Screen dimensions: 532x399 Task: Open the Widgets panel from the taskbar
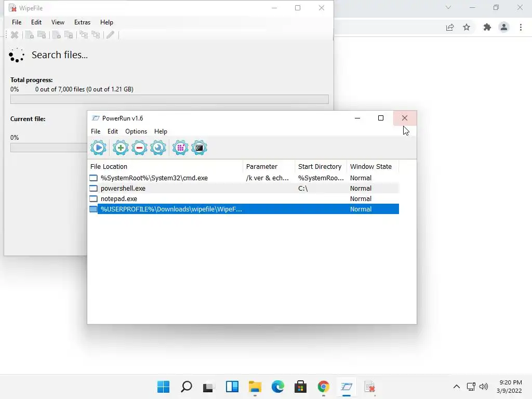232,387
